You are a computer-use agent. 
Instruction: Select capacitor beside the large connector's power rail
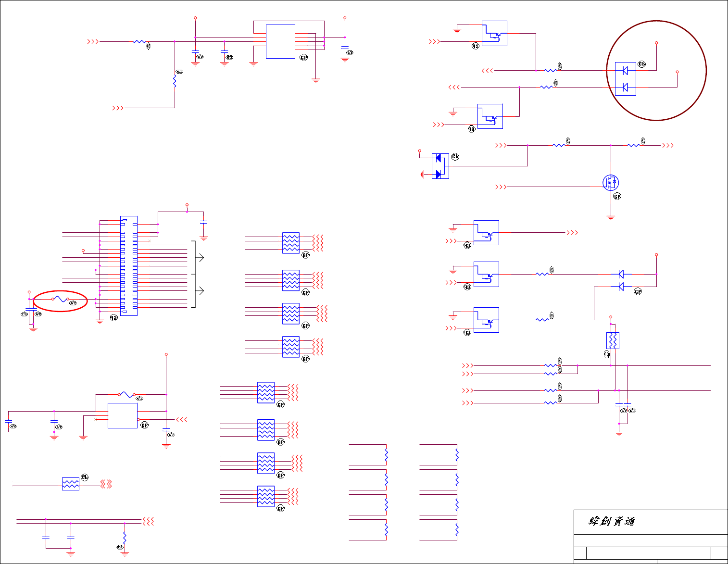click(203, 223)
